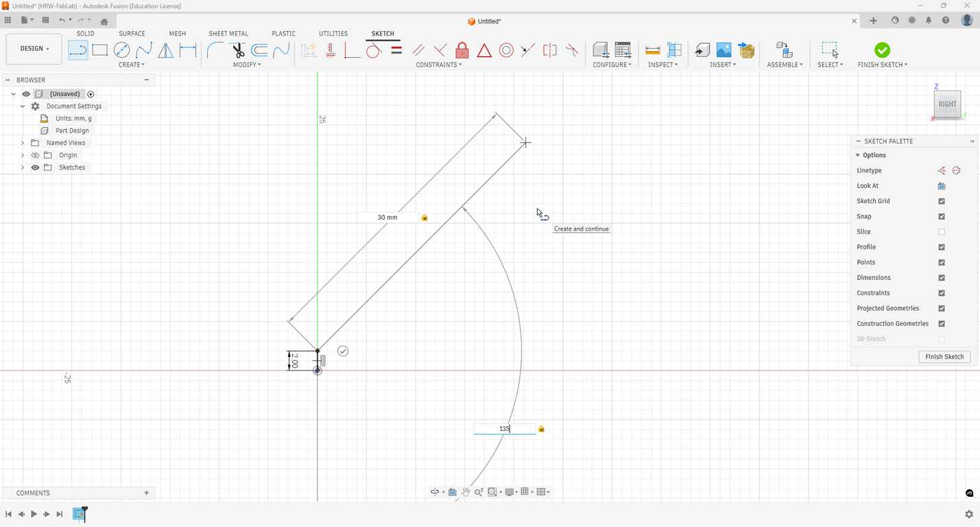Play the timeline with the play button

pos(34,514)
